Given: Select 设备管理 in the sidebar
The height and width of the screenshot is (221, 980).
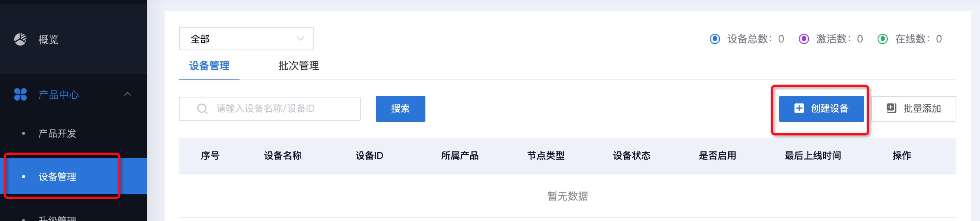Looking at the screenshot, I should tap(58, 177).
